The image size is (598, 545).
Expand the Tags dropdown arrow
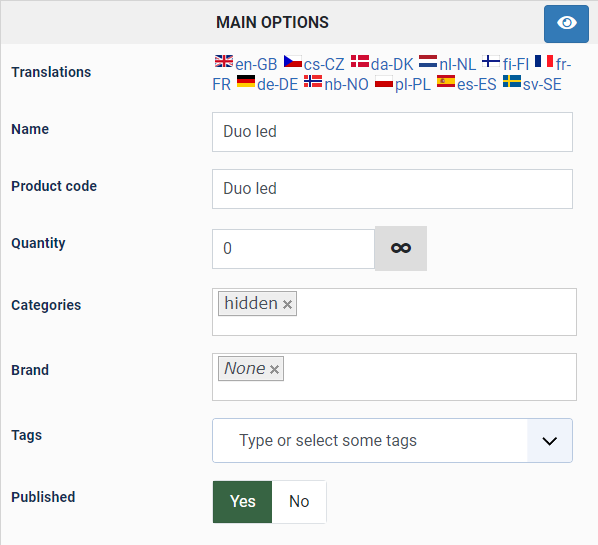coord(550,441)
